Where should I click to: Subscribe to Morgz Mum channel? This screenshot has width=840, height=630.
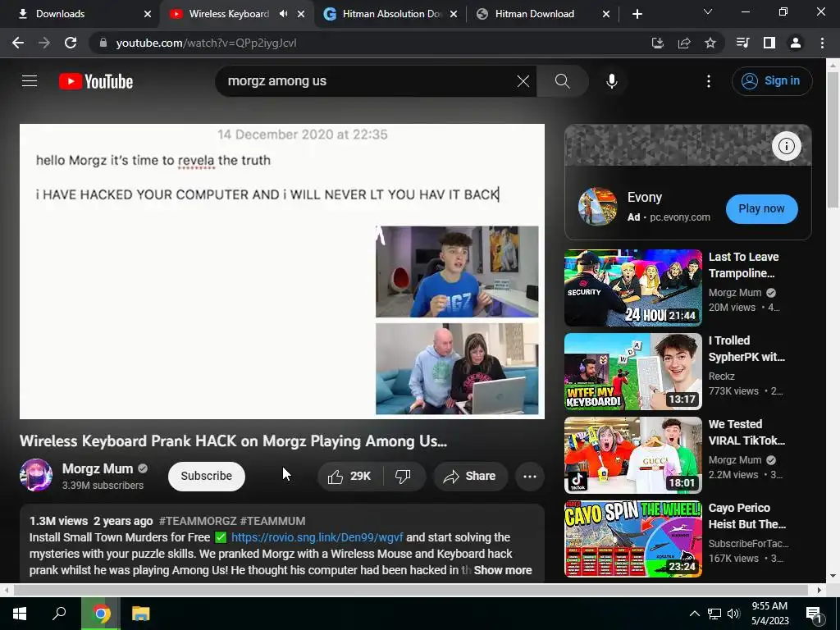pyautogui.click(x=206, y=477)
